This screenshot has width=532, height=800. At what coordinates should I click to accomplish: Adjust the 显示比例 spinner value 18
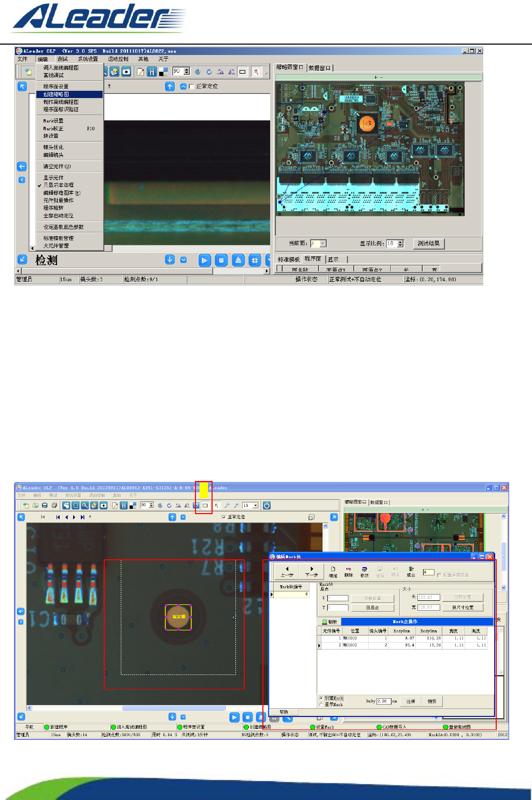coord(395,243)
